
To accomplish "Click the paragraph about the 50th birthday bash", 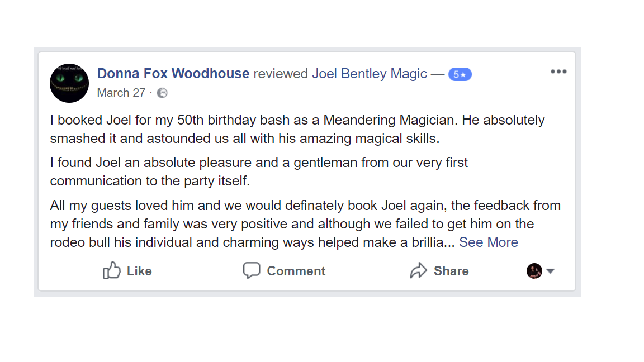I will point(297,129).
